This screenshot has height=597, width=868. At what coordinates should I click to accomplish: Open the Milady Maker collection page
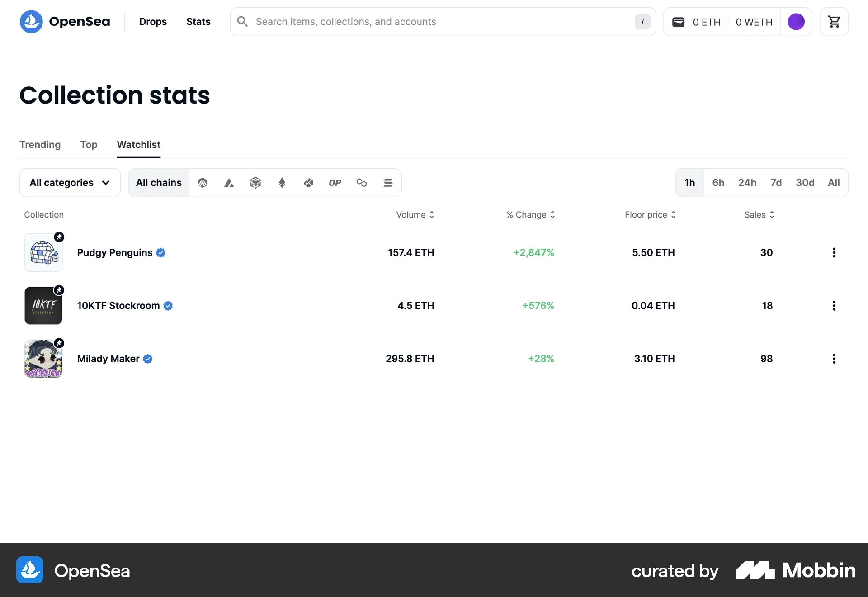pos(108,359)
